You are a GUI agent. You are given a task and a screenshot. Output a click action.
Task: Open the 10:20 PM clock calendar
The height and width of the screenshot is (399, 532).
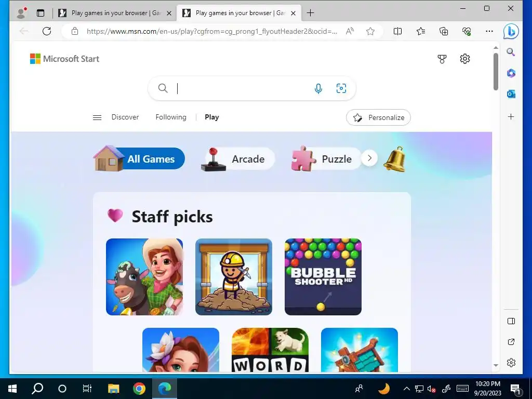(487, 389)
